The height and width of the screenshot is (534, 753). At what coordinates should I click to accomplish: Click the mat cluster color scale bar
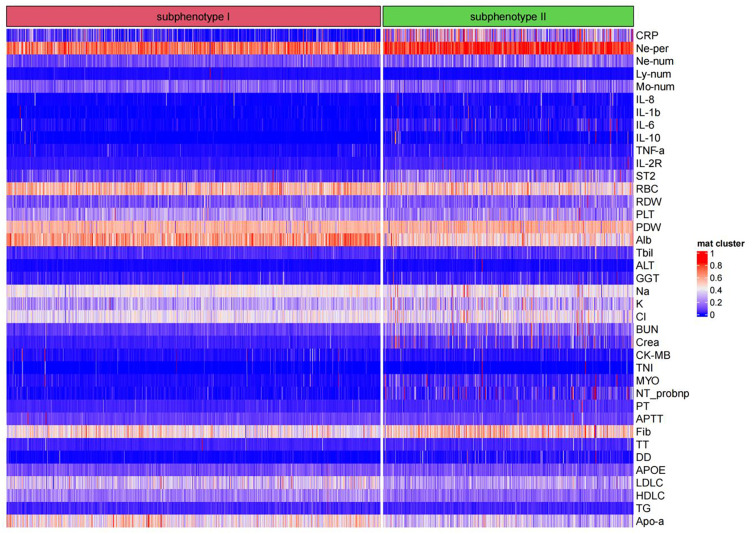pyautogui.click(x=702, y=284)
